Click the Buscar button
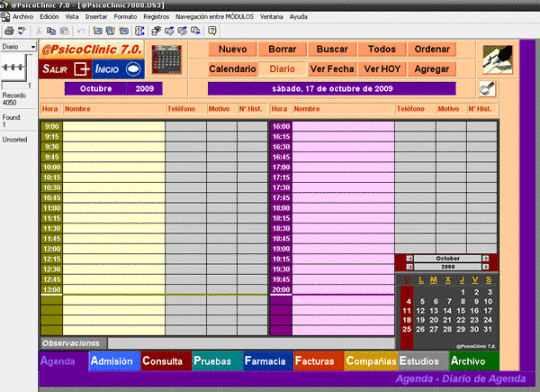This screenshot has height=392, width=540. (x=332, y=49)
